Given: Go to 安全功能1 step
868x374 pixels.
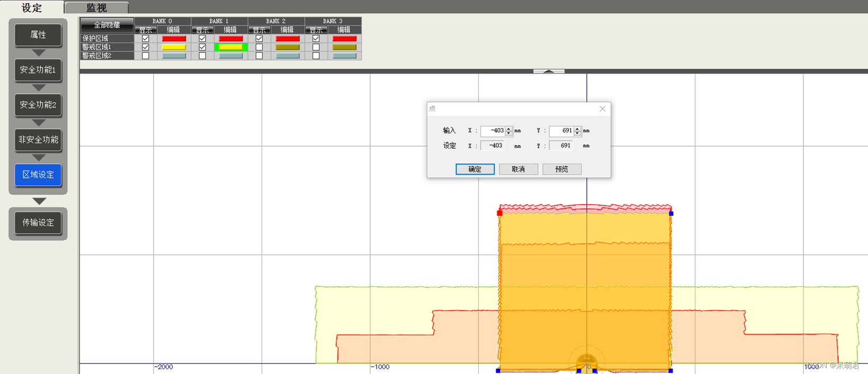Looking at the screenshot, I should [38, 70].
